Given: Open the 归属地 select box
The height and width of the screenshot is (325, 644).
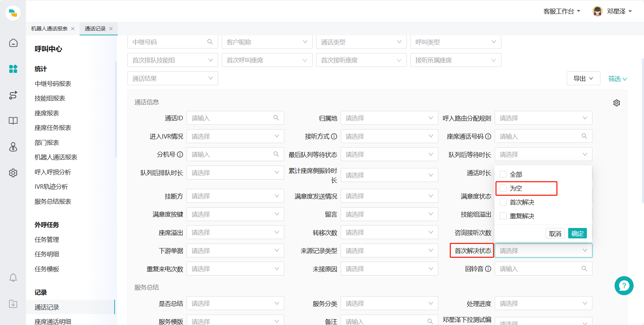Looking at the screenshot, I should click(389, 118).
